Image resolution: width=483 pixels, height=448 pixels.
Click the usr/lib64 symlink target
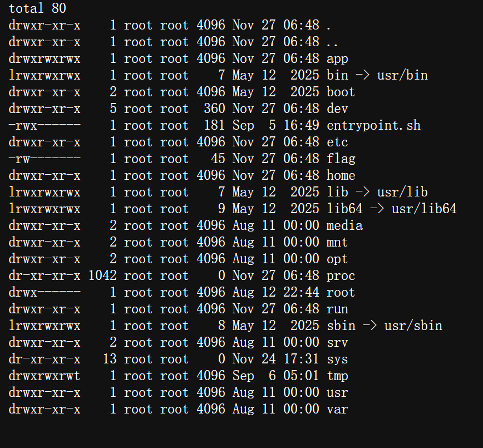point(424,209)
